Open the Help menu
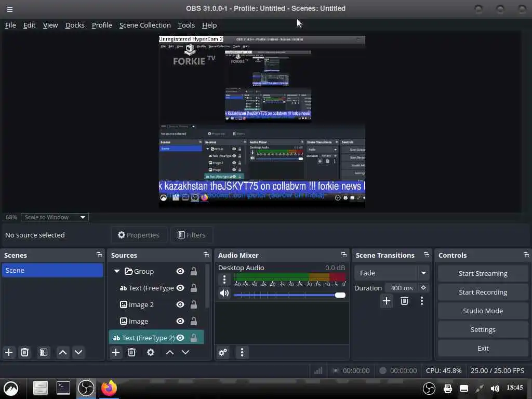Image resolution: width=532 pixels, height=399 pixels. pyautogui.click(x=209, y=25)
